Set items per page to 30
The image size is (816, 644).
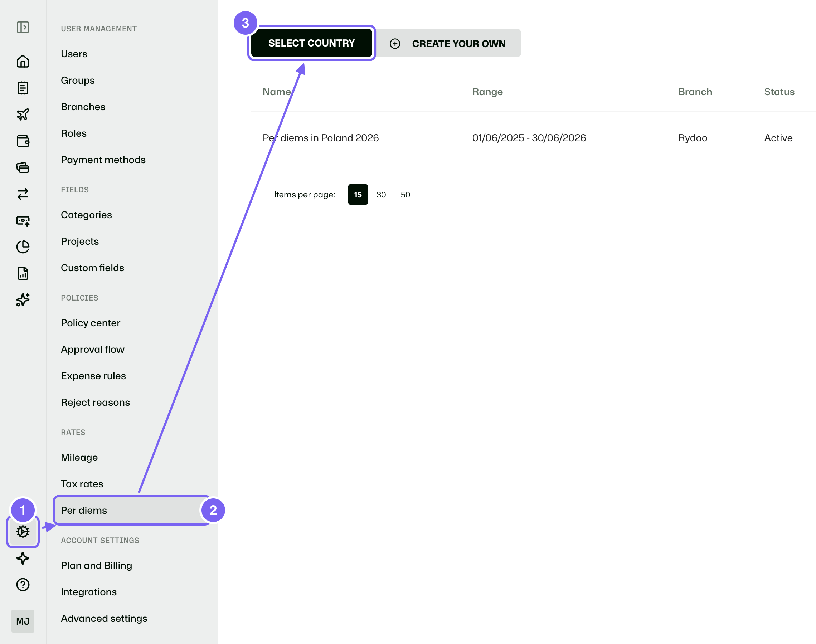[381, 195]
